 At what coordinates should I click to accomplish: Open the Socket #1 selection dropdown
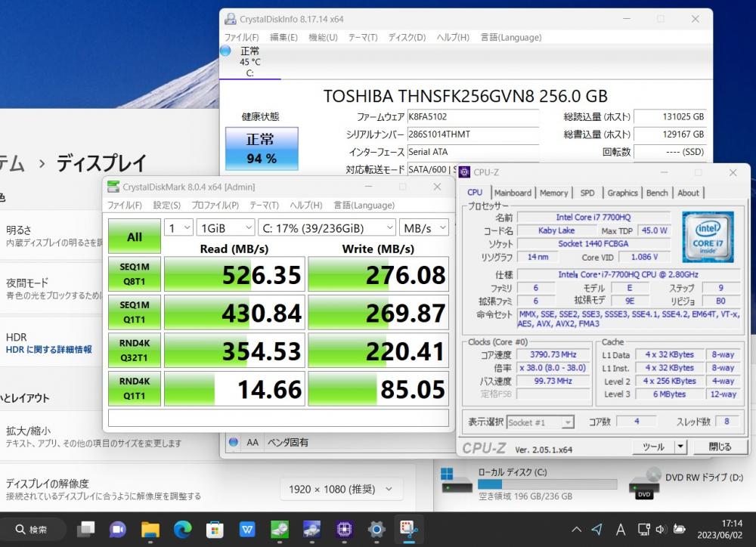pyautogui.click(x=540, y=422)
